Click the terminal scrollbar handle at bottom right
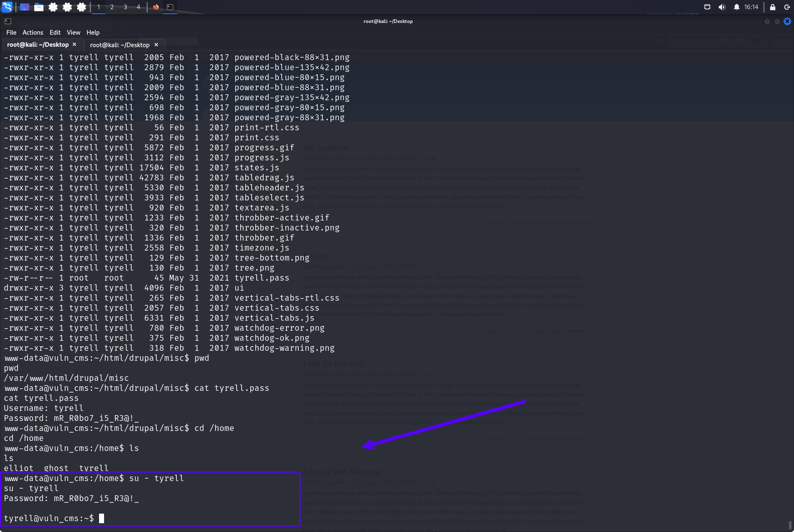The height and width of the screenshot is (532, 794). [x=790, y=525]
